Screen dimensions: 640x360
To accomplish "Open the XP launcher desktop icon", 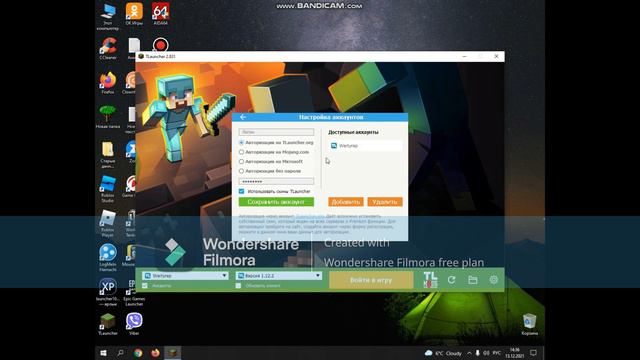I will coord(108,292).
